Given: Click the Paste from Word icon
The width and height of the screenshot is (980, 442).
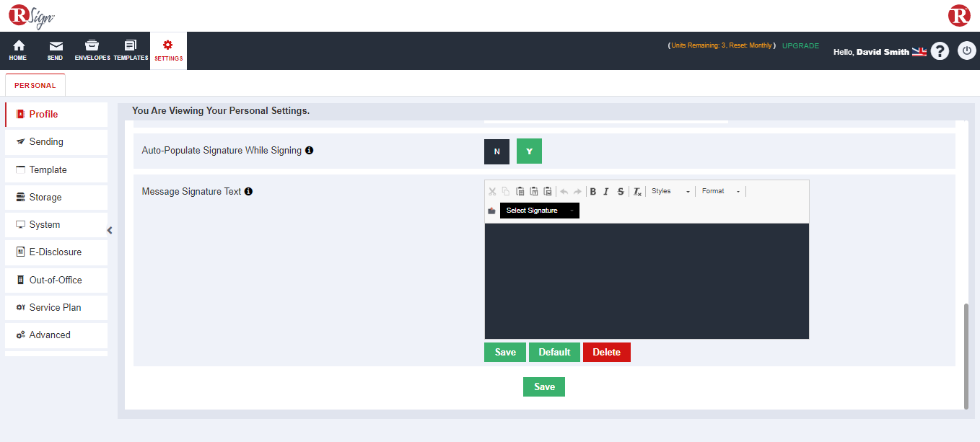Looking at the screenshot, I should click(548, 191).
